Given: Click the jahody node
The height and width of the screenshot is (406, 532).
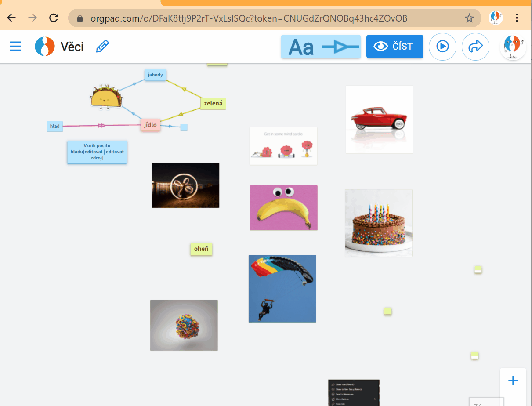Looking at the screenshot, I should pos(155,75).
